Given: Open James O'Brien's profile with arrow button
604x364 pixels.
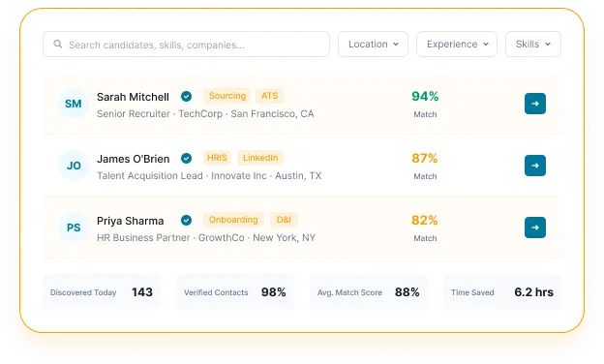Looking at the screenshot, I should coord(535,166).
